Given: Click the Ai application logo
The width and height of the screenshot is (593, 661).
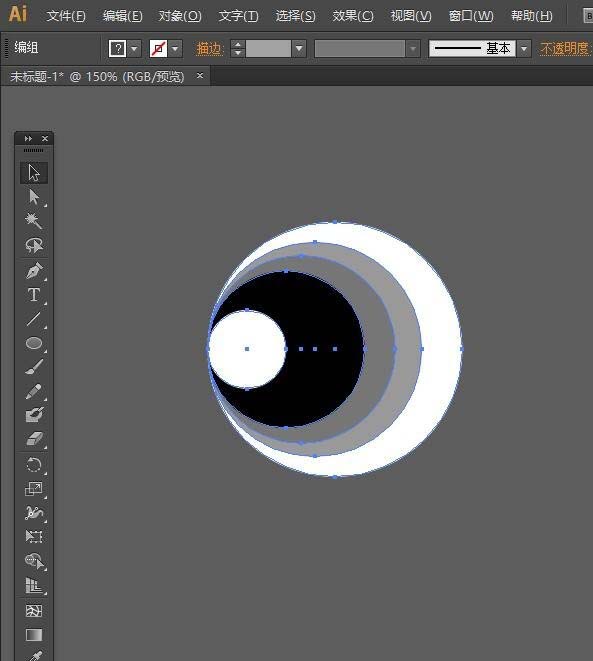Looking at the screenshot, I should pos(18,14).
